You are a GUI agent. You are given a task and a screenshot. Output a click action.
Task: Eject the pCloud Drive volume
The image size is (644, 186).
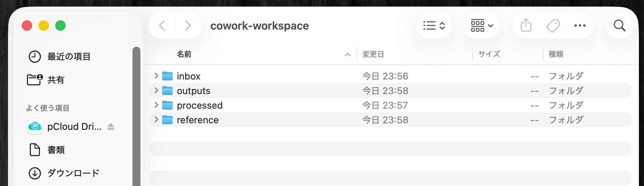pos(111,127)
